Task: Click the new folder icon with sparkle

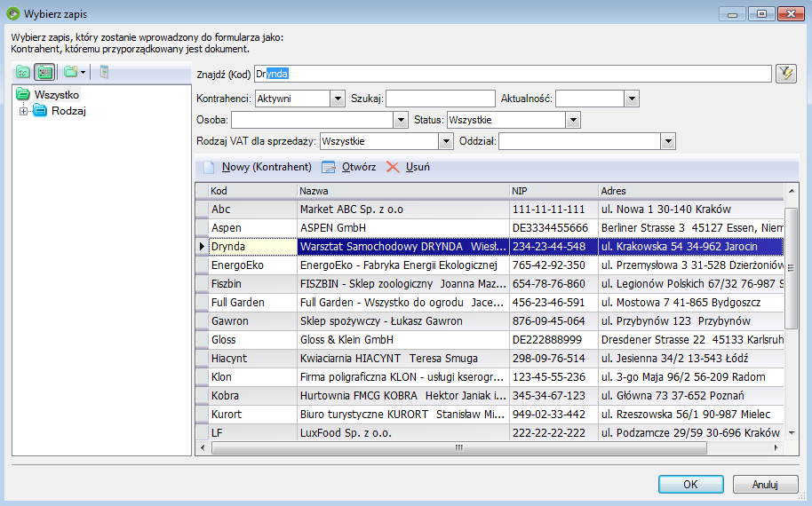Action: [70, 71]
